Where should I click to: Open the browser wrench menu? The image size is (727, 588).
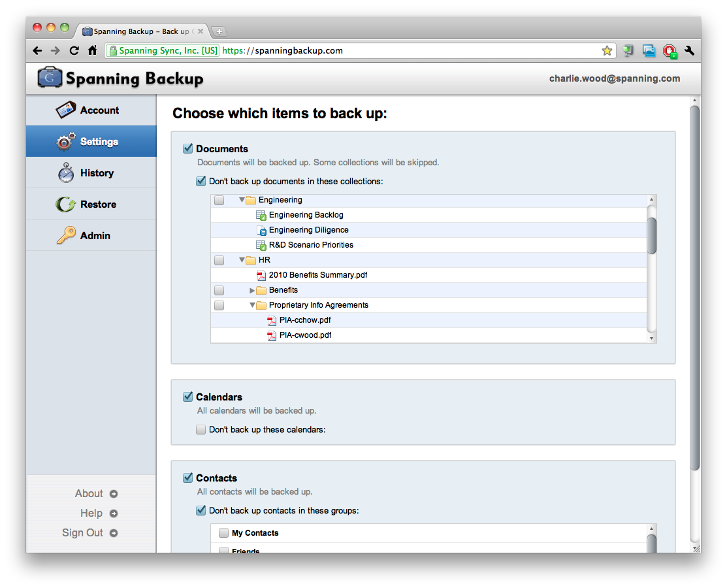[689, 50]
